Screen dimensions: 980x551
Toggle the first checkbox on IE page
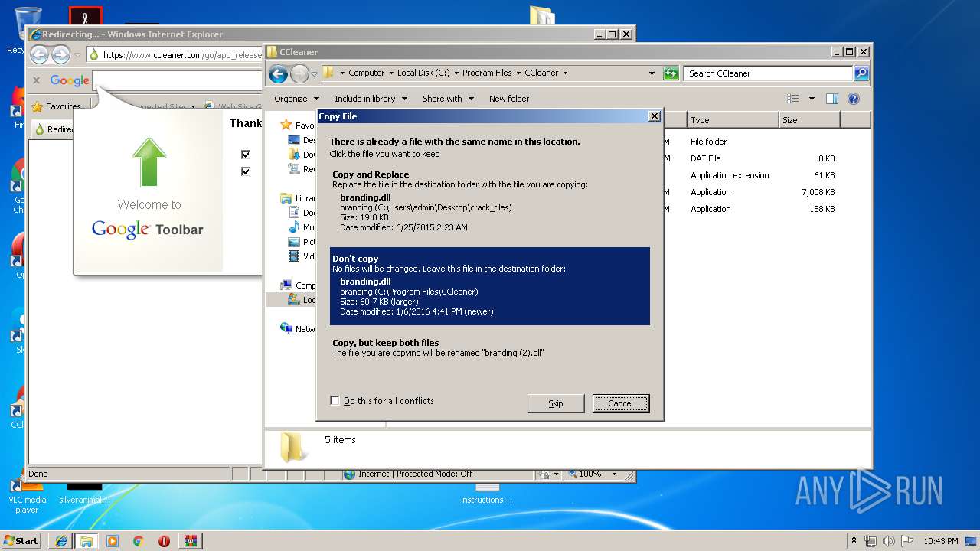coord(246,155)
